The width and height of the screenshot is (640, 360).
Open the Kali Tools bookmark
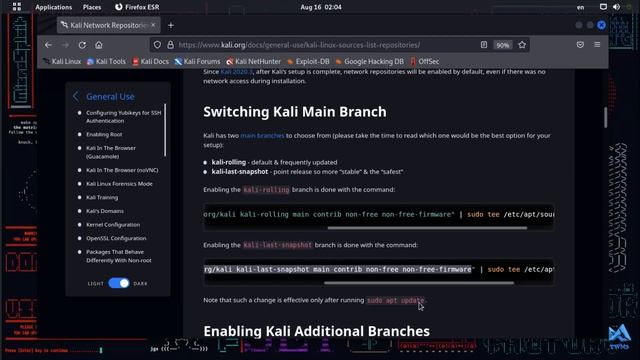click(106, 62)
